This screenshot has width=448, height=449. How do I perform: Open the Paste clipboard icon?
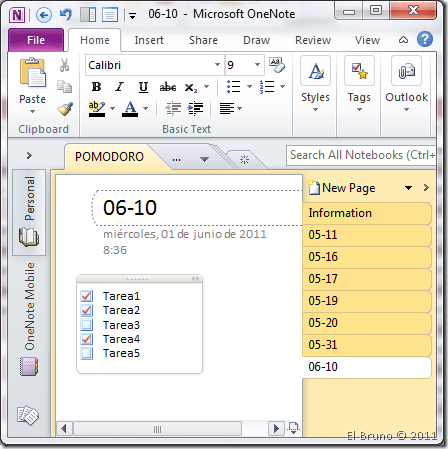(x=32, y=73)
